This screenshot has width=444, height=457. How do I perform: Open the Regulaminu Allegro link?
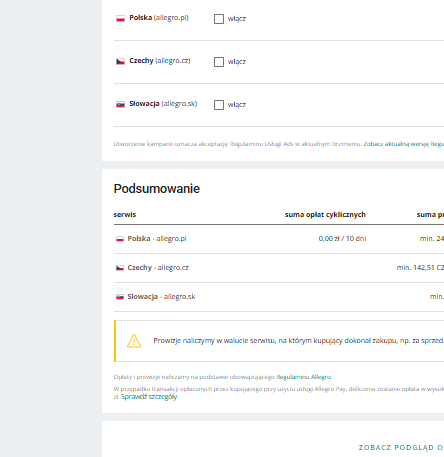(304, 377)
